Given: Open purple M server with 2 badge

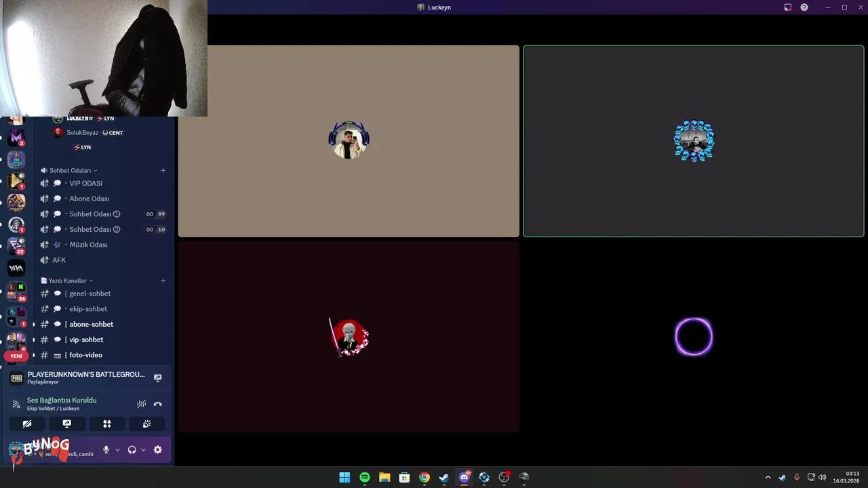Looking at the screenshot, I should (16, 138).
